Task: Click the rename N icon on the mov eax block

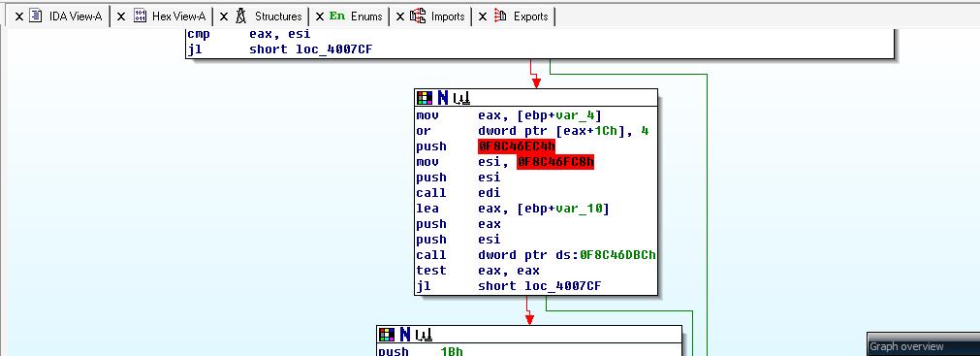Action: point(442,98)
